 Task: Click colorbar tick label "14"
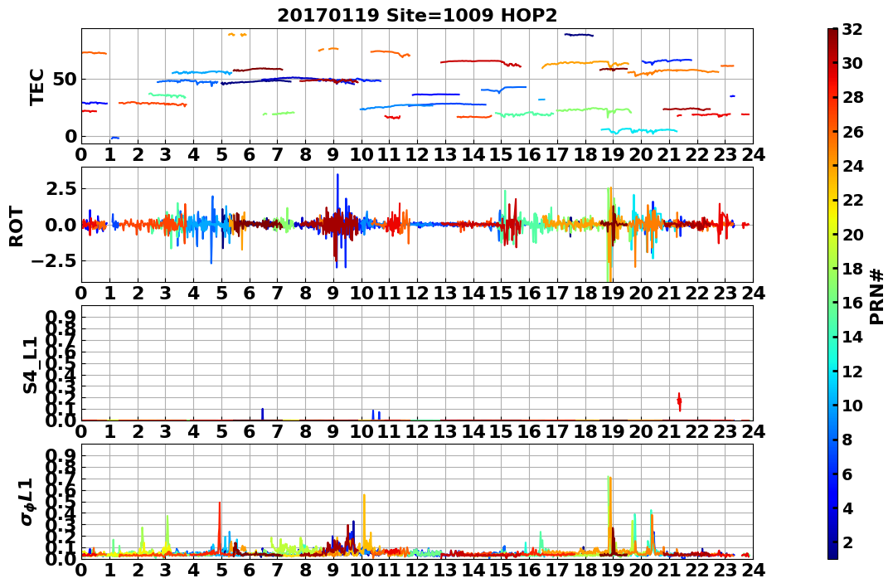point(852,337)
